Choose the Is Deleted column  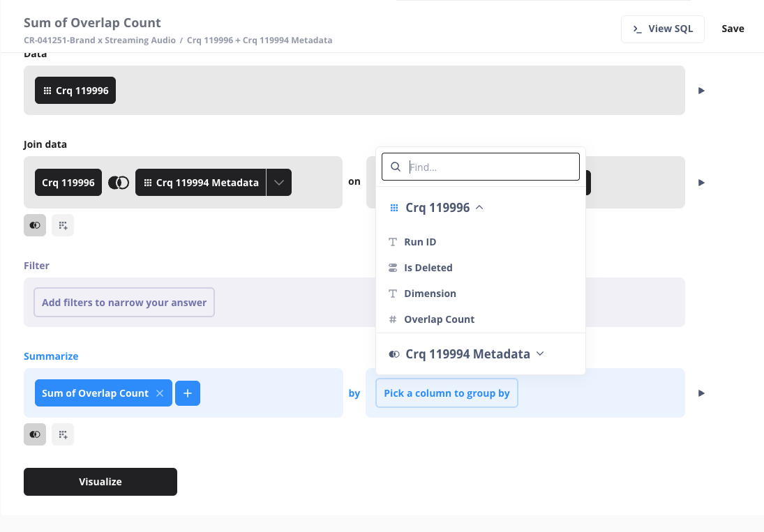coord(428,268)
